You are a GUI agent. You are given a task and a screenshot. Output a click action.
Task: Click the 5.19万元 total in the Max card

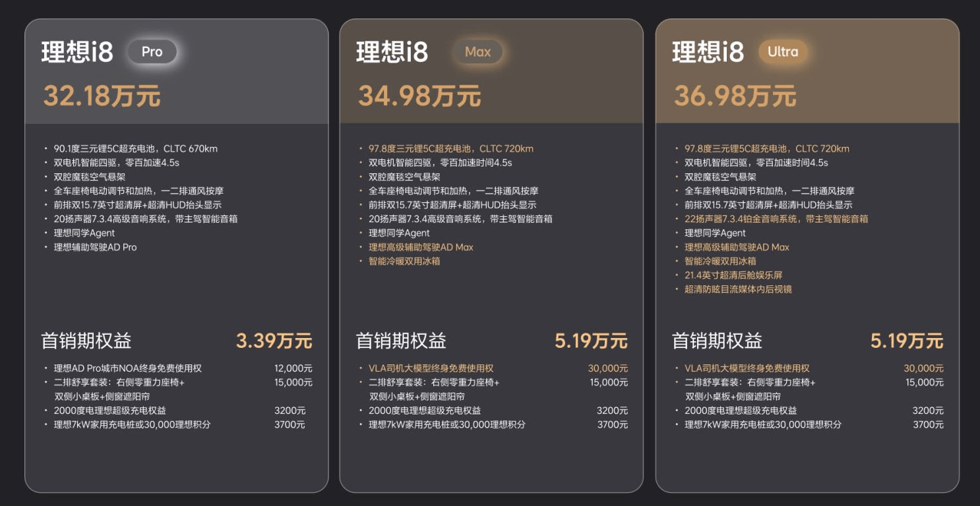point(591,341)
